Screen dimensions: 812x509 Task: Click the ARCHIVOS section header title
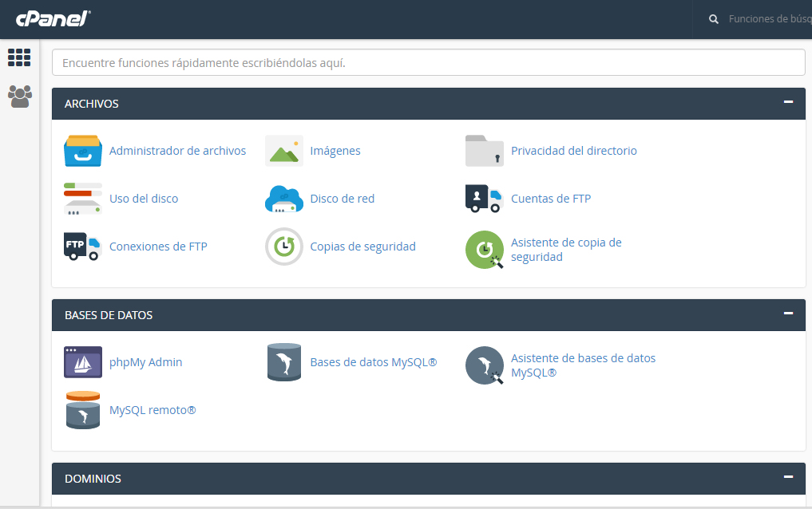pyautogui.click(x=92, y=104)
